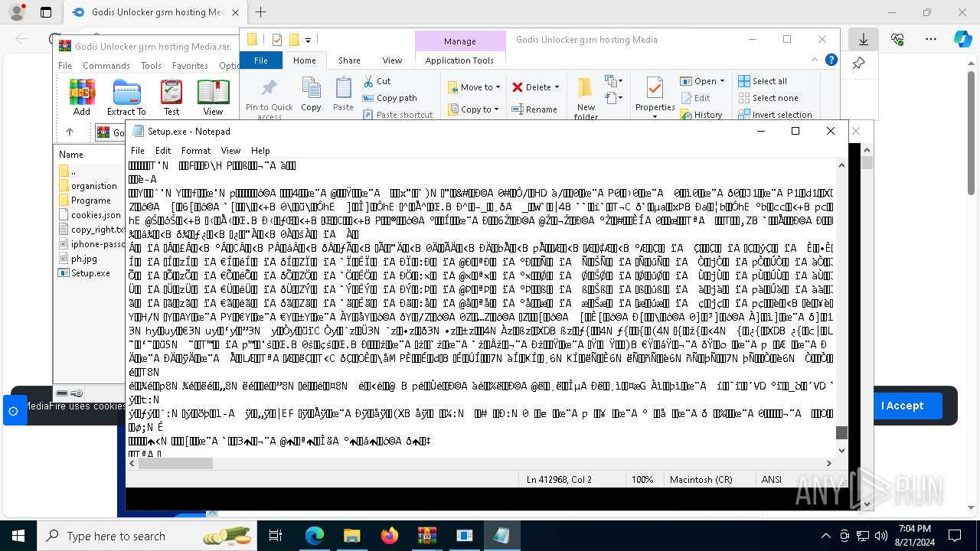
Task: Create a New folder in Explorer
Action: tap(586, 99)
